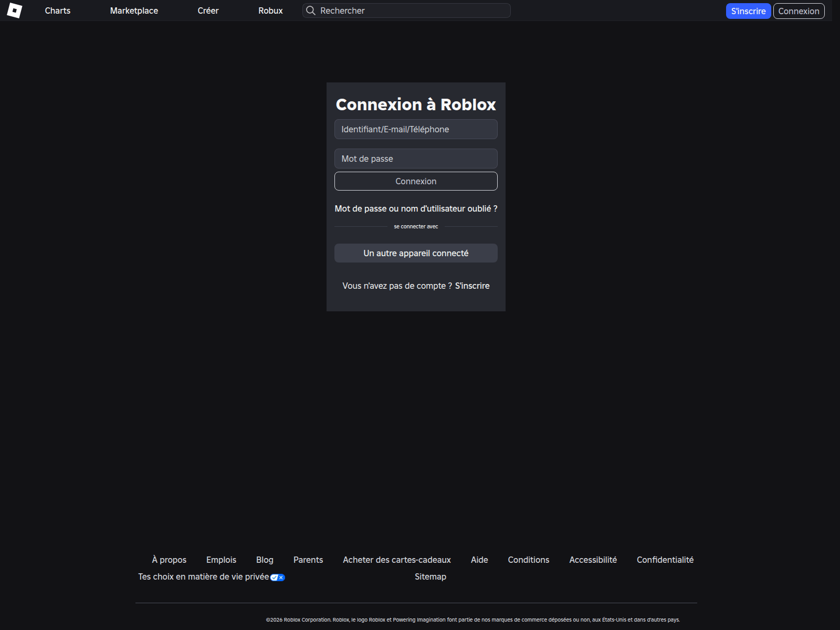
Task: Click the Roblox logo icon
Action: [16, 10]
